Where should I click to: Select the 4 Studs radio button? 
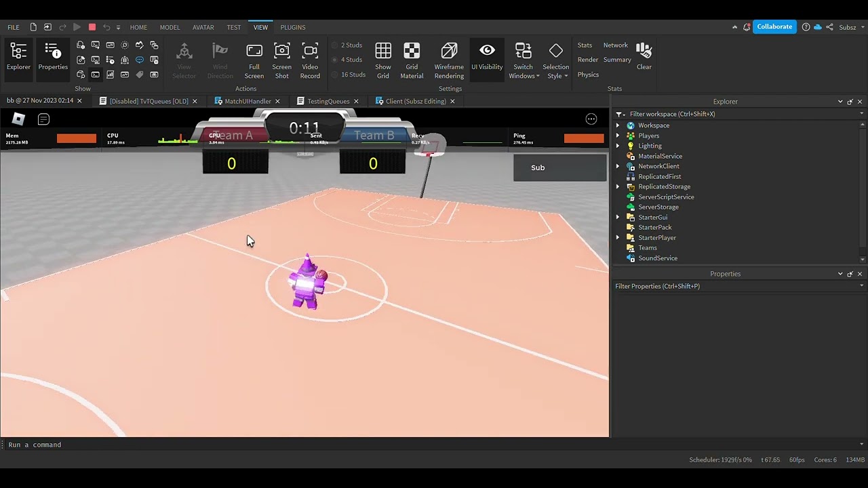click(x=347, y=60)
